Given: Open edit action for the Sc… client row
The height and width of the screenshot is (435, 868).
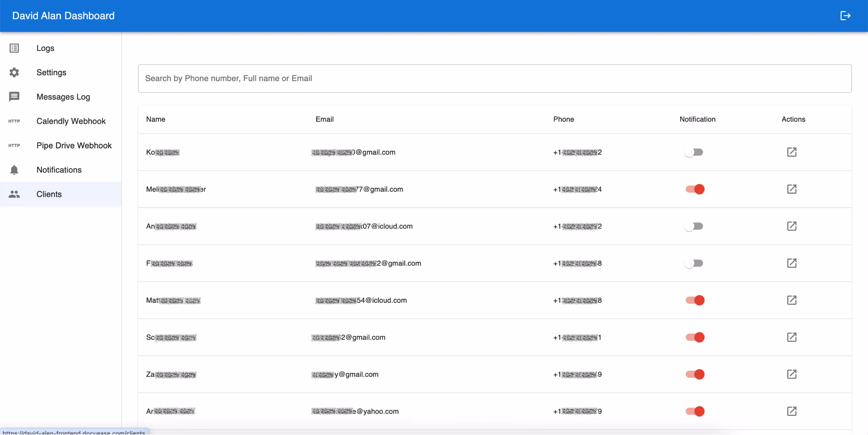Looking at the screenshot, I should (792, 337).
